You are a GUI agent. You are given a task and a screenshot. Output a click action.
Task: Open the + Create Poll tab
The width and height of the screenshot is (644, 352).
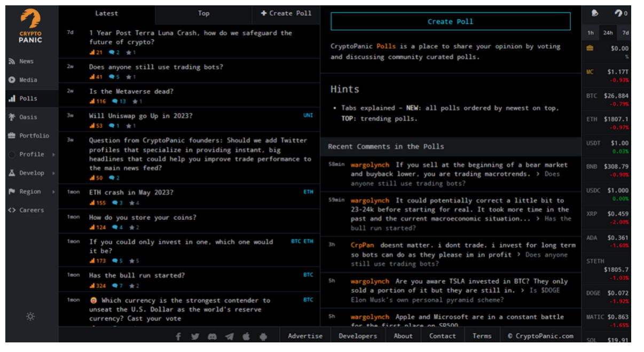(286, 13)
